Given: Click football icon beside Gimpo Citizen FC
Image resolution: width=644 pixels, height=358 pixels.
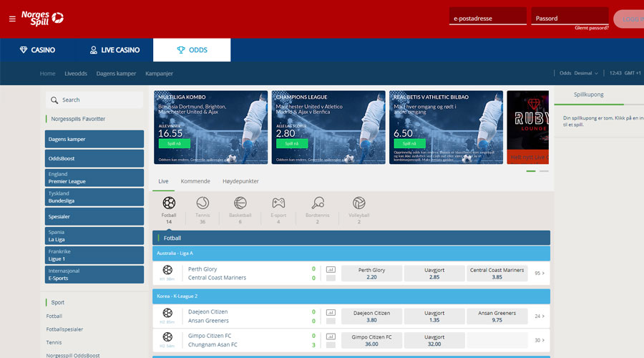Looking at the screenshot, I should point(167,337).
